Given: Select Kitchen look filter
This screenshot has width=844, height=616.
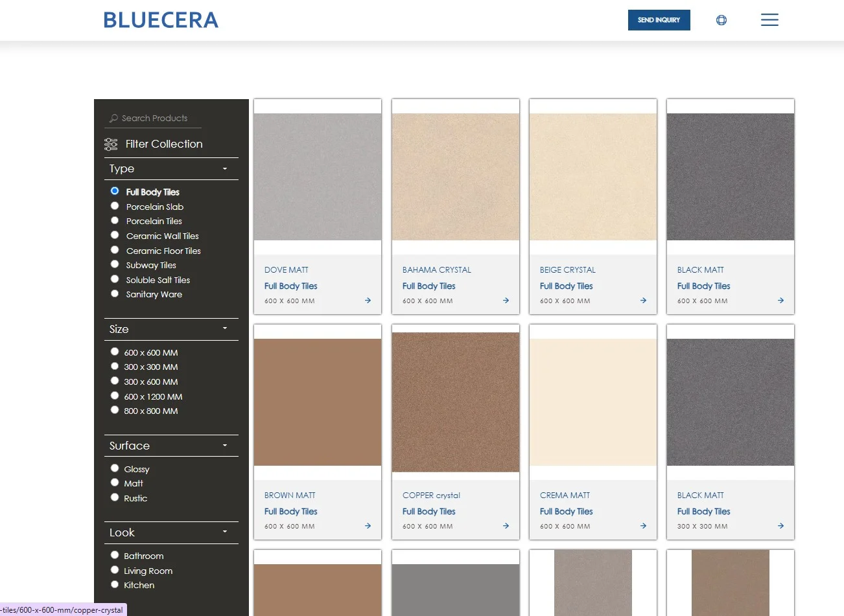Looking at the screenshot, I should pos(115,584).
